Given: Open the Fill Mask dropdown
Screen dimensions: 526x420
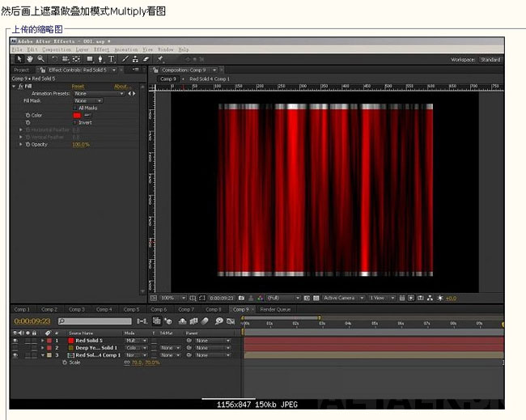Looking at the screenshot, I should 88,100.
